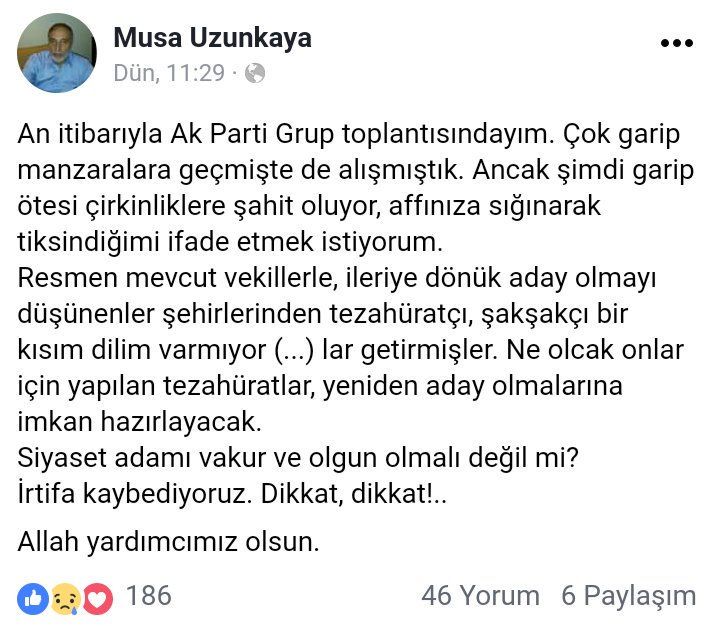This screenshot has width=713, height=626.
Task: Click the "Dün, 11:29" post timestamp
Action: pyautogui.click(x=169, y=73)
